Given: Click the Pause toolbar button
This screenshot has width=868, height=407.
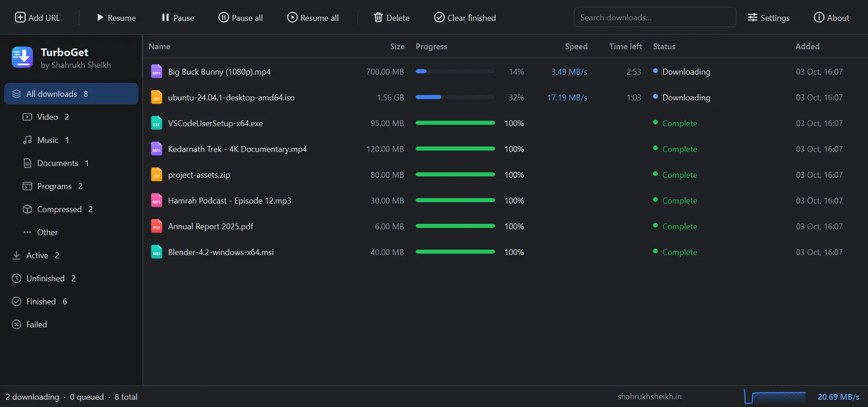Looking at the screenshot, I should coord(178,18).
